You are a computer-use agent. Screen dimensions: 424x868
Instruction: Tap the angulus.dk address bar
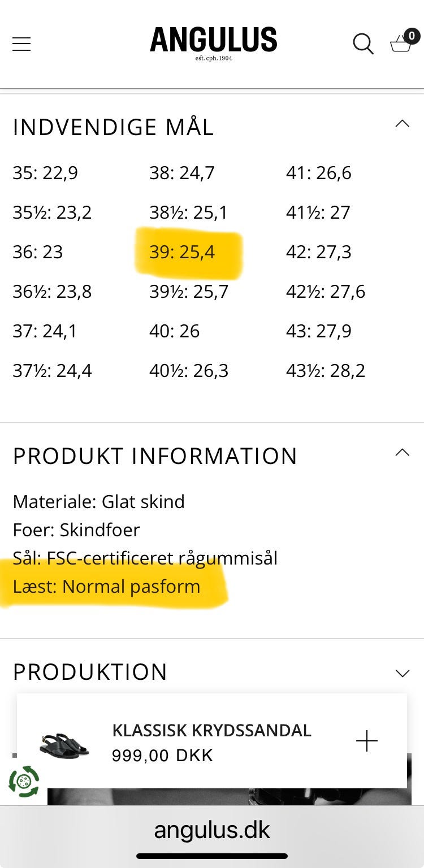[212, 830]
